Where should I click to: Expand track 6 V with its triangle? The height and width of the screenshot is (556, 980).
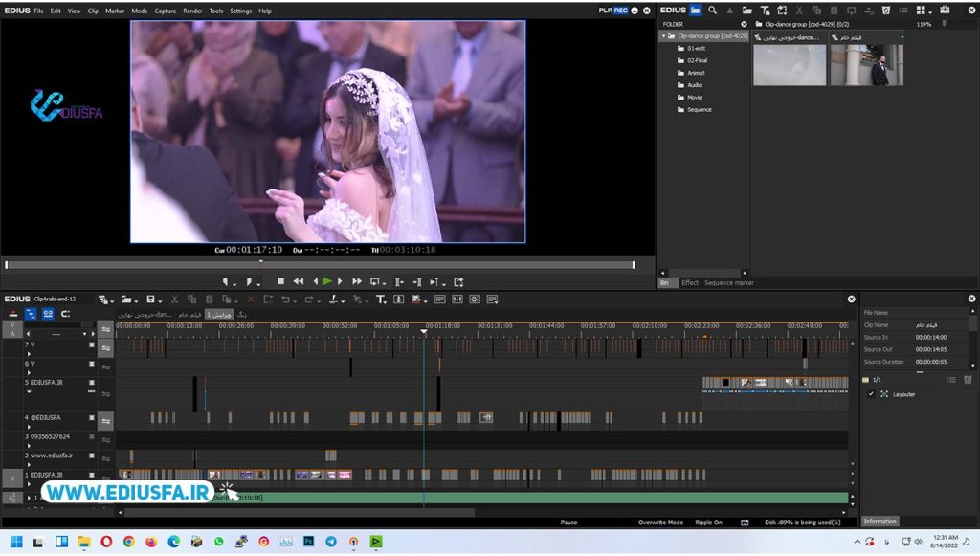[x=29, y=373]
